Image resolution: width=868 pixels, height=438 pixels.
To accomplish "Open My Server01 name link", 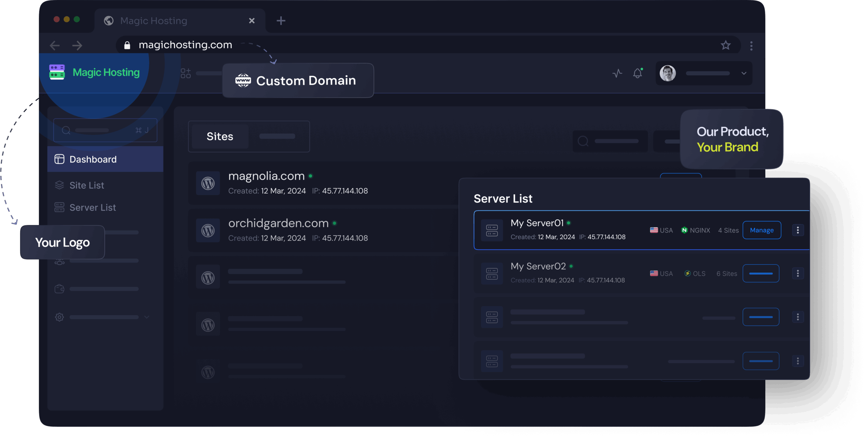I will [537, 223].
